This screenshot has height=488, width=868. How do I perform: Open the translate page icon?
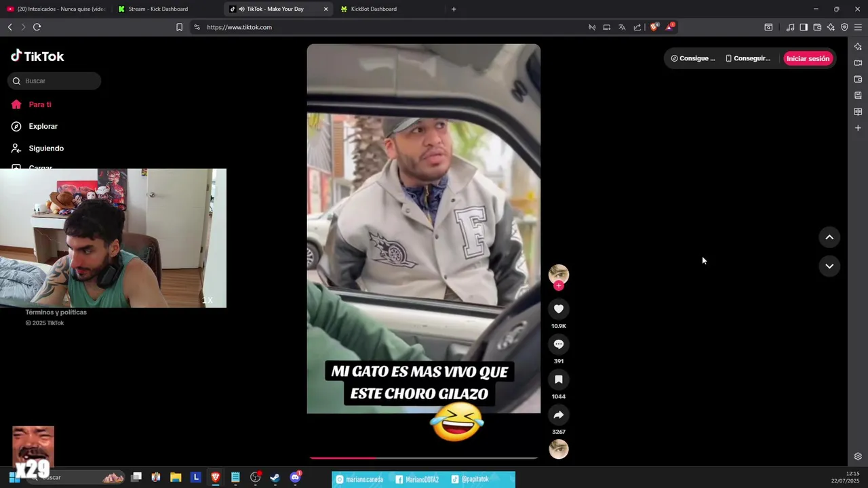pos(622,27)
